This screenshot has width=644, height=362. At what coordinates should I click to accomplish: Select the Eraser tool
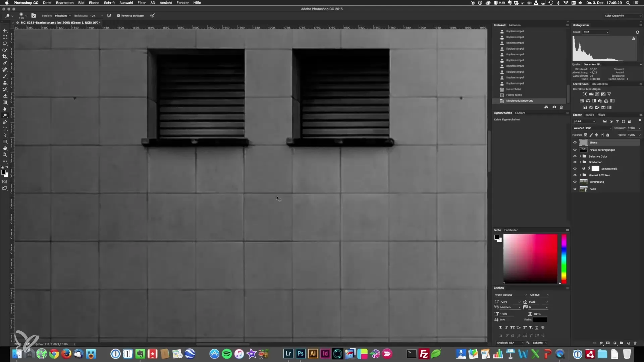coord(5,96)
